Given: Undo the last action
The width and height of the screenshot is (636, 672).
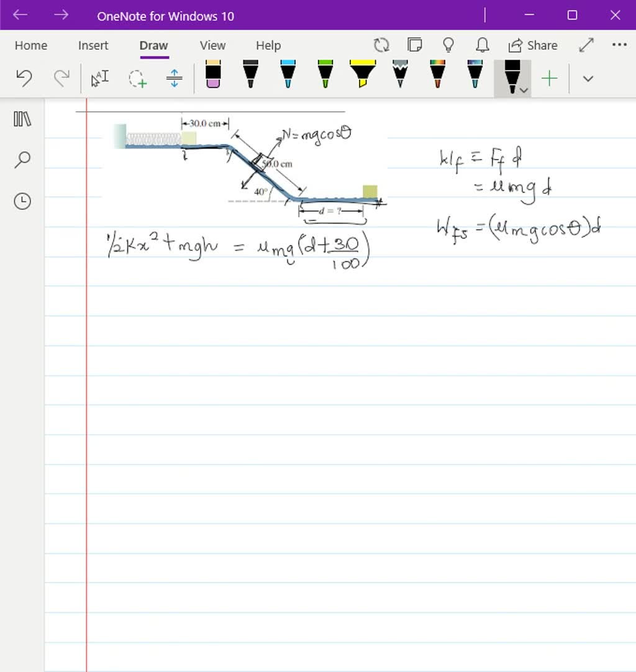Looking at the screenshot, I should pos(24,78).
